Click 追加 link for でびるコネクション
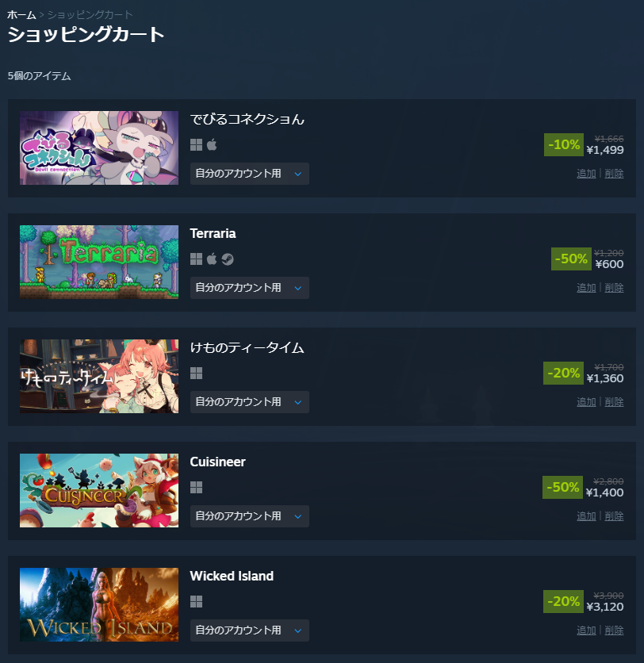This screenshot has width=644, height=663. click(x=586, y=174)
